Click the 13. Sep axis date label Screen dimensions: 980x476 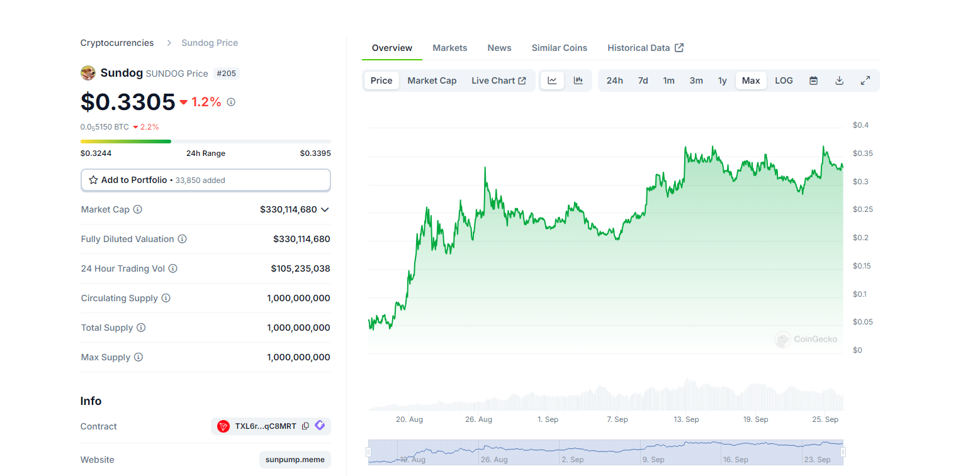(686, 419)
